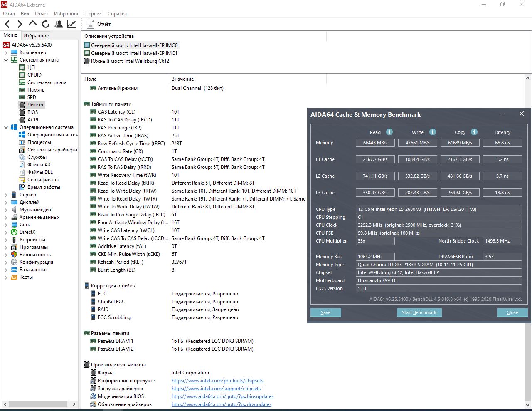The image size is (532, 411).
Task: Open the ACPI tree item
Action: 33,120
